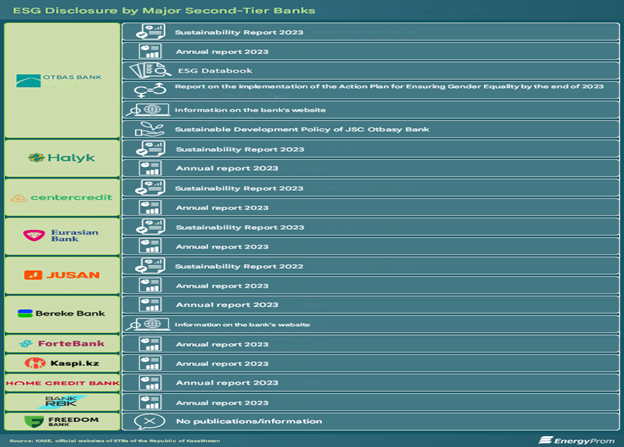624x447 pixels.
Task: Click Jusan's Annual report icon
Action: click(x=150, y=285)
